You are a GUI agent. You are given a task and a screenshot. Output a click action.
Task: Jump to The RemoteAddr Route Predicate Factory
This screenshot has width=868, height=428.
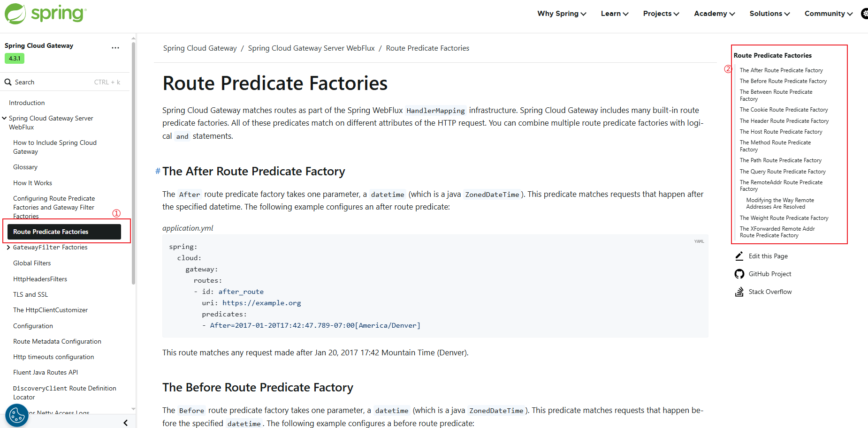(781, 186)
